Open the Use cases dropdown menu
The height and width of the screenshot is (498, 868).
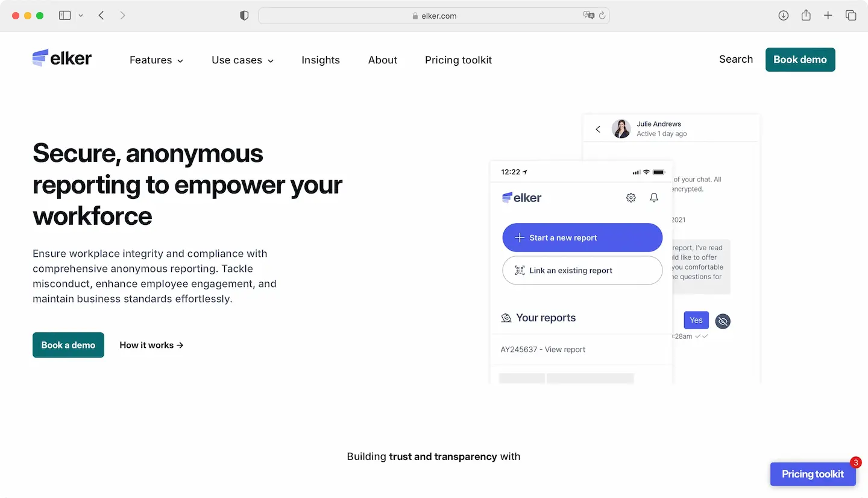tap(242, 60)
